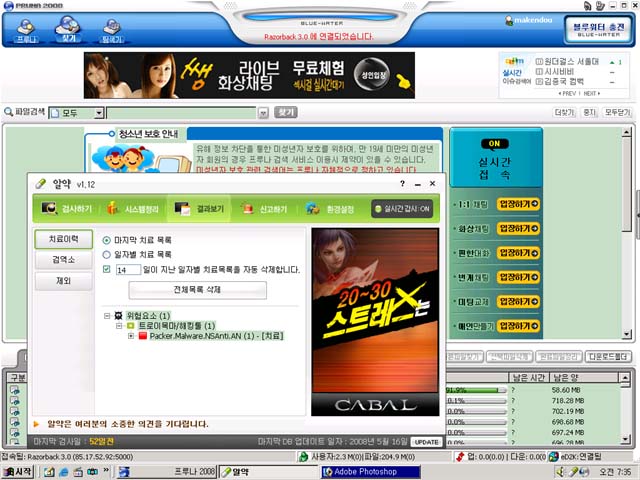
Task: Open the 신고하기 report tab in 알약
Action: [x=264, y=209]
